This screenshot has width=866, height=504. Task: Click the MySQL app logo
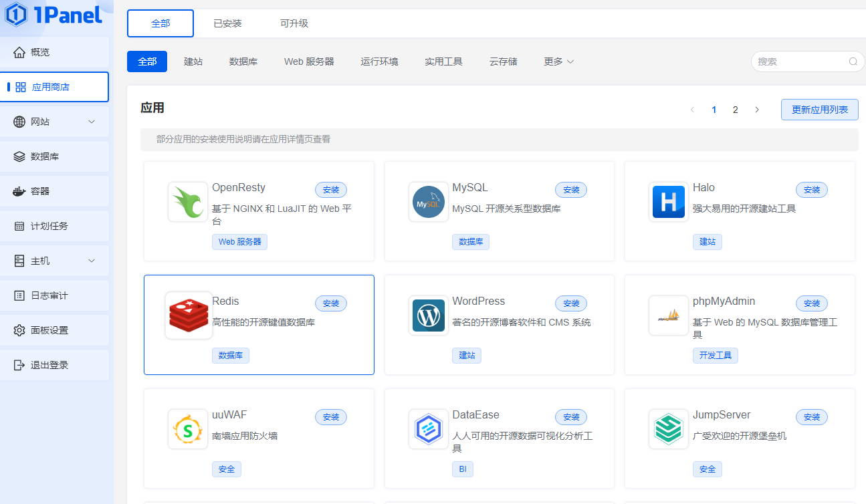429,202
